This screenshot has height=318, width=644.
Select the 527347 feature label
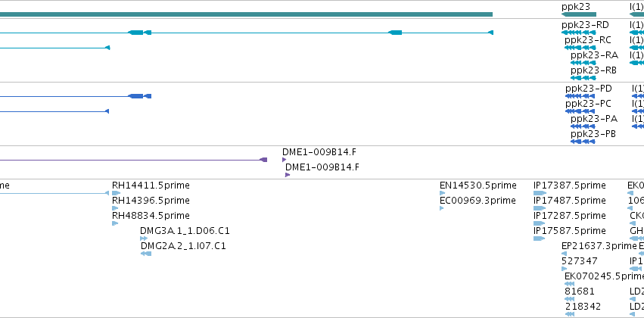point(580,261)
